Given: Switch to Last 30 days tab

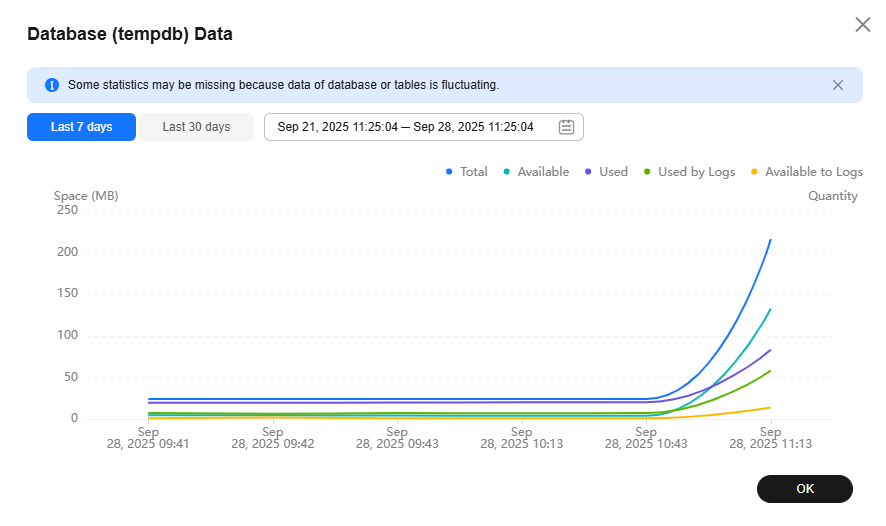Looking at the screenshot, I should (x=196, y=127).
